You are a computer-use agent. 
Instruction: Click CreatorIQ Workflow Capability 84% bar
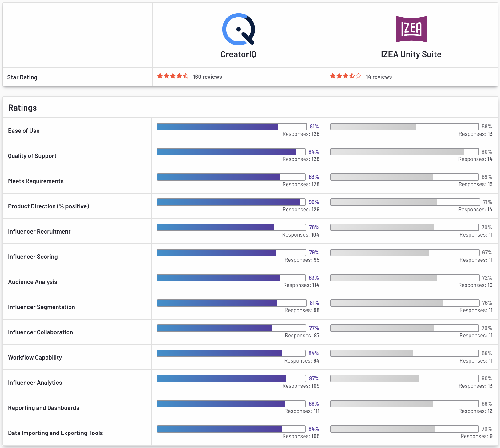click(231, 353)
